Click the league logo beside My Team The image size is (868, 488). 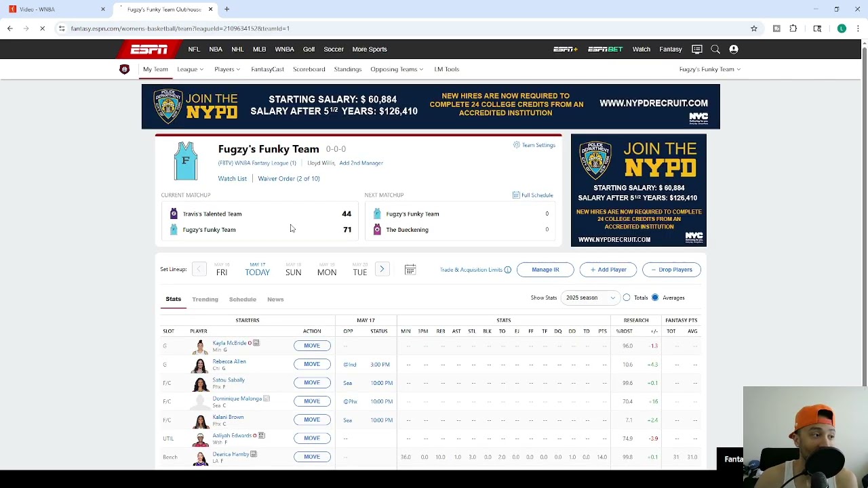124,69
